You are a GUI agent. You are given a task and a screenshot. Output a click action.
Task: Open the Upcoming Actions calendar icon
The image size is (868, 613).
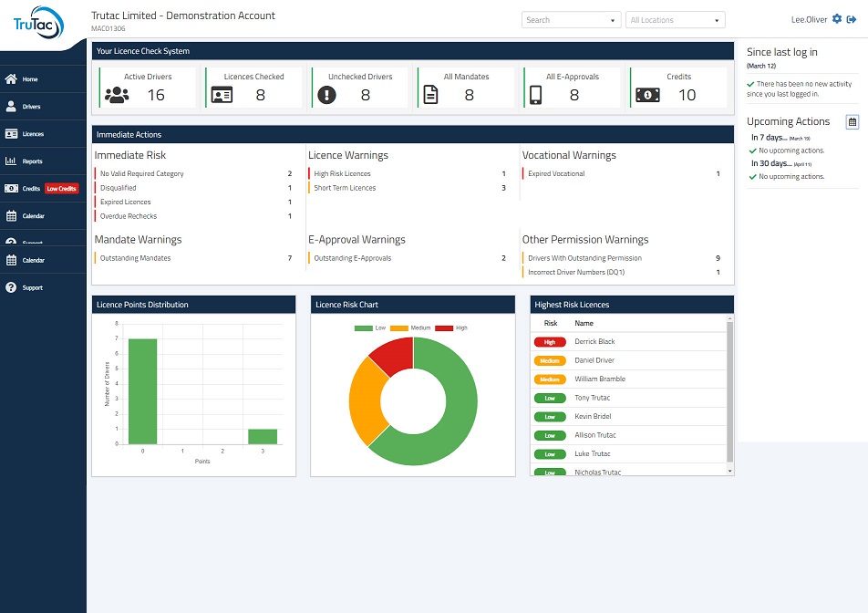click(852, 122)
